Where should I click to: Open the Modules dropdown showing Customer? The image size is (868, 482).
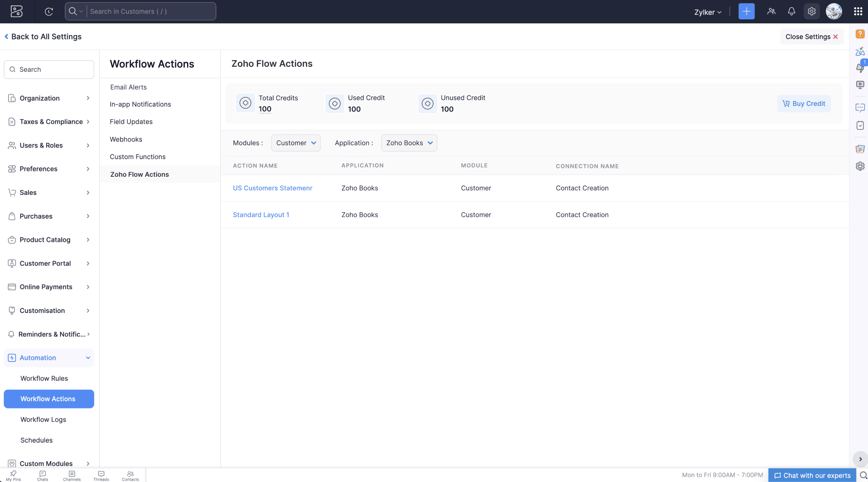point(296,143)
